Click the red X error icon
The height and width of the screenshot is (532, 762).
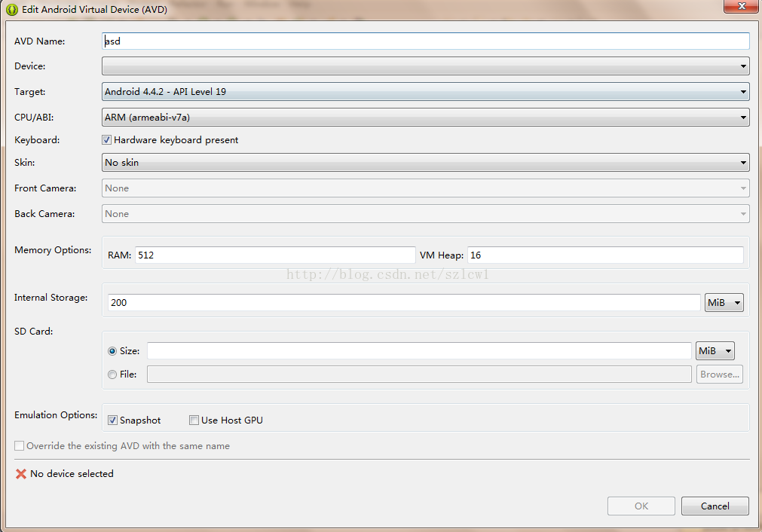point(21,474)
